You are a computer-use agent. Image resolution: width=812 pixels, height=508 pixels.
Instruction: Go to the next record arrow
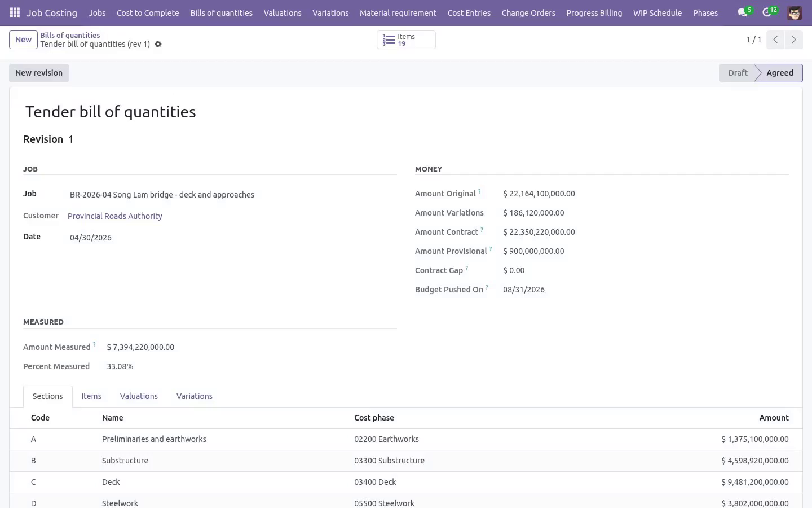pyautogui.click(x=793, y=40)
